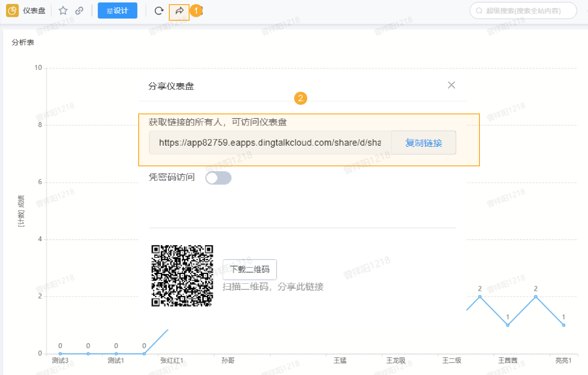Click the 分析表 chart title
Image resolution: width=588 pixels, height=375 pixels.
(x=23, y=42)
